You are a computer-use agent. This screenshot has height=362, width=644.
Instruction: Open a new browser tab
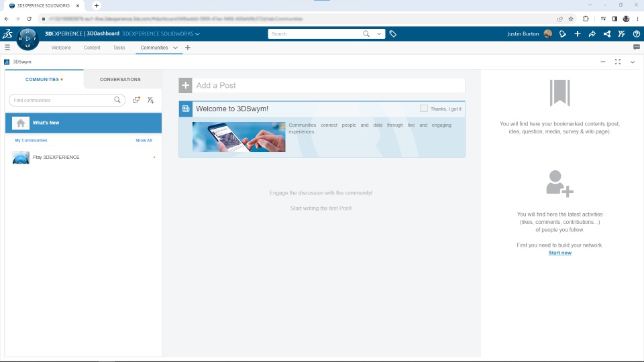coord(97,6)
